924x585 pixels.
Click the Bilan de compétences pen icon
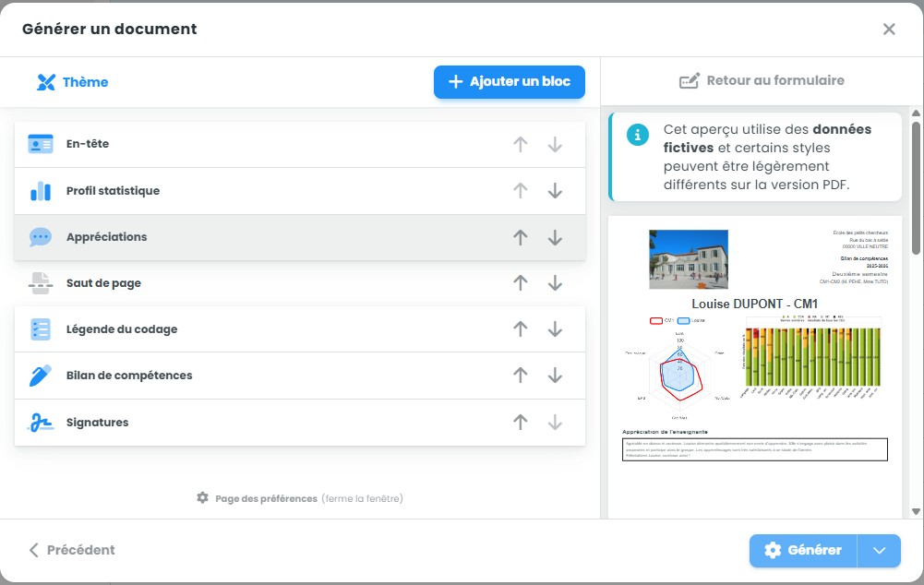click(41, 376)
